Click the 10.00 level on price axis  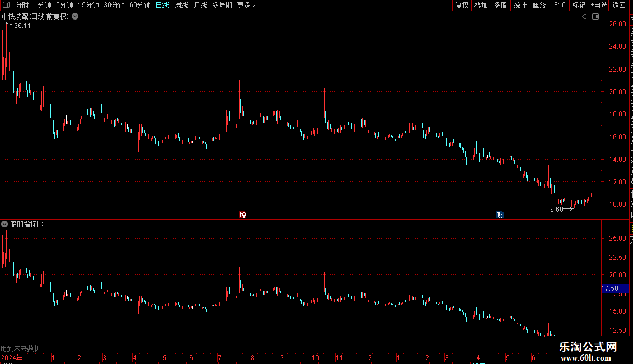tap(618, 204)
